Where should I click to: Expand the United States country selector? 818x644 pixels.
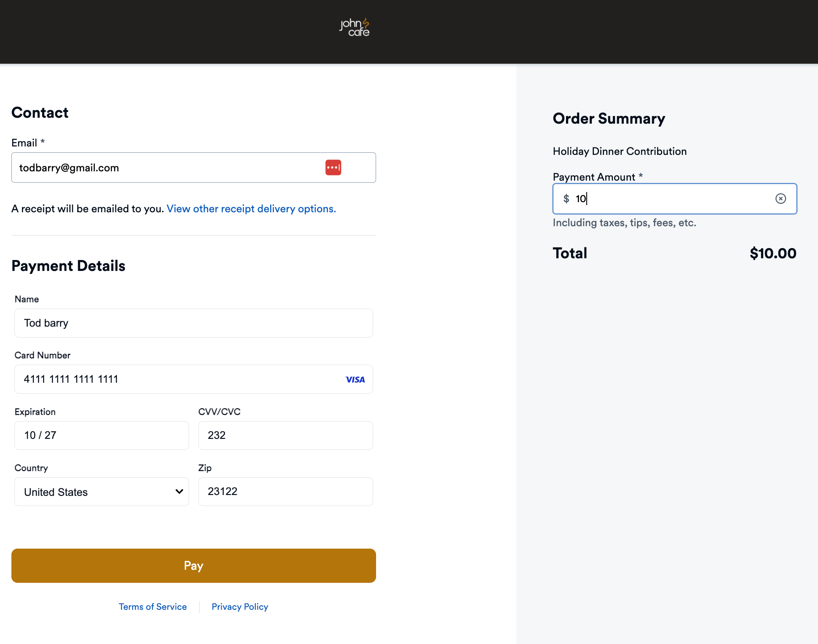[101, 492]
